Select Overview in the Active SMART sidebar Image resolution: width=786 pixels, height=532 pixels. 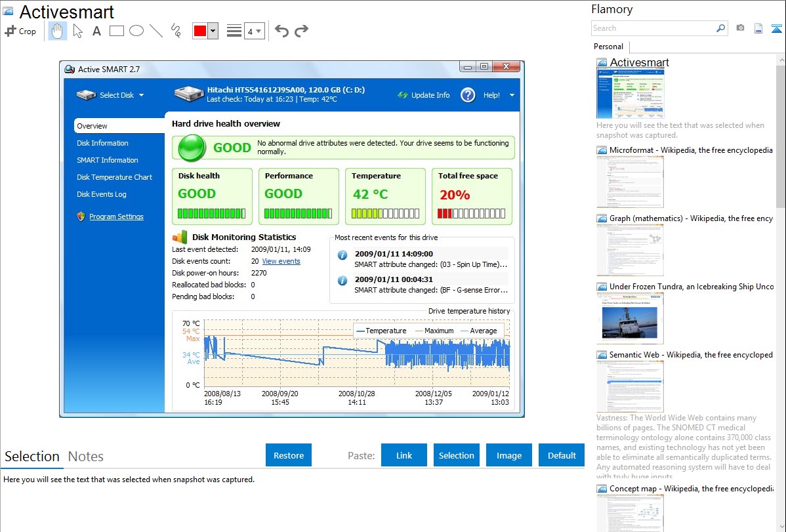click(119, 126)
